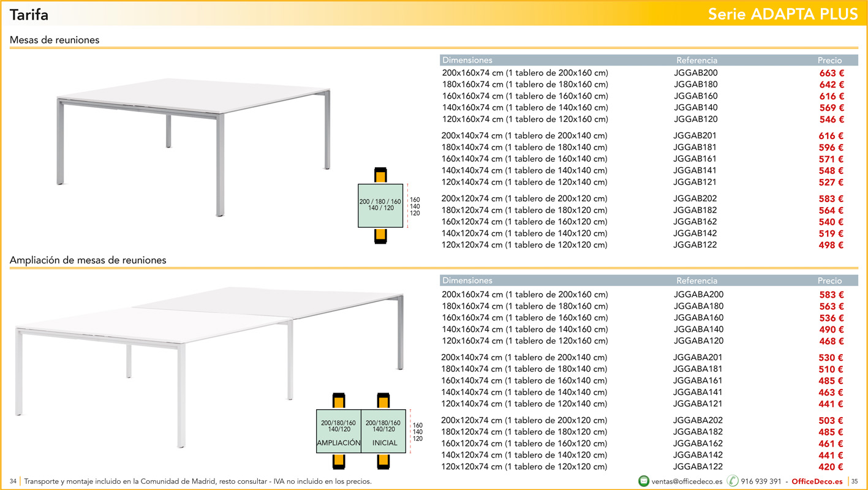Select the transport and IVA footer note
Image resolution: width=868 pixels, height=490 pixels.
[x=198, y=481]
